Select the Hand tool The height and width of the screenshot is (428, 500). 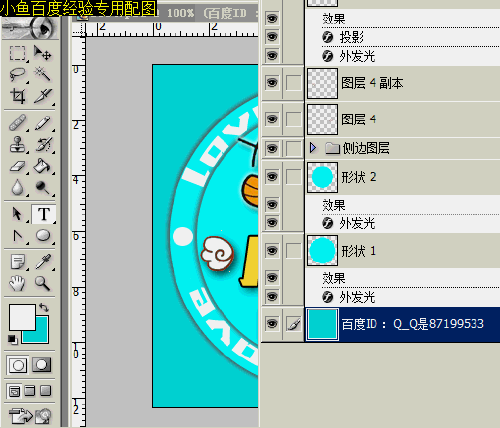[x=17, y=284]
